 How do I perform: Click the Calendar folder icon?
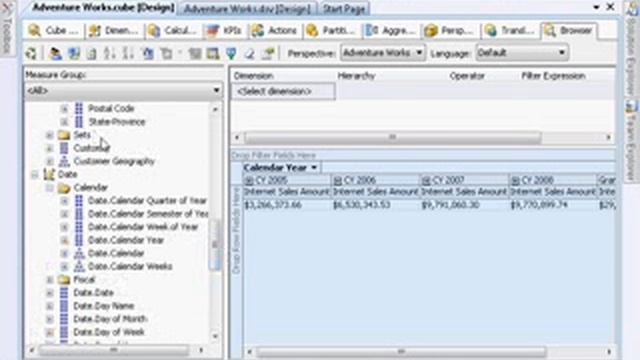pos(64,188)
